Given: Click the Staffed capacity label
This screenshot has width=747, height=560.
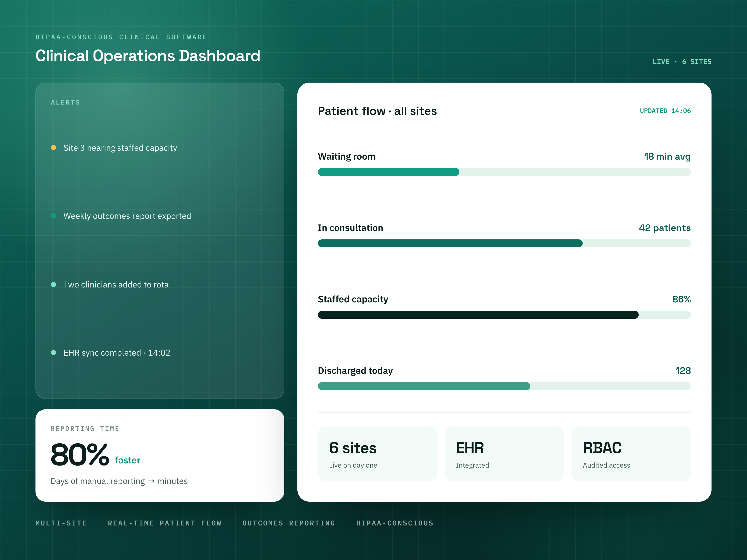Looking at the screenshot, I should (x=353, y=299).
